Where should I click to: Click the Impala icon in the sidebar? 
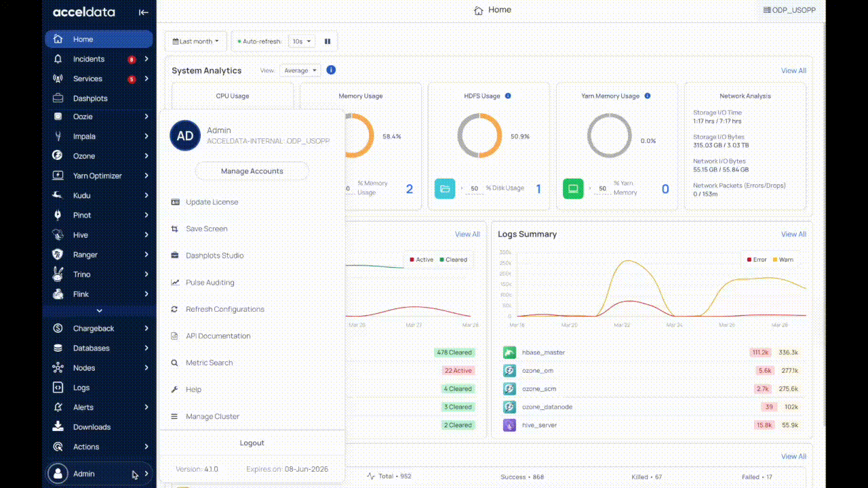(58, 136)
